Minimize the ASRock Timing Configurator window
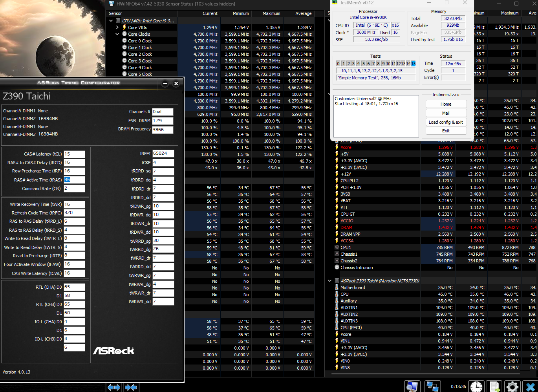The image size is (538, 392). pyautogui.click(x=165, y=83)
